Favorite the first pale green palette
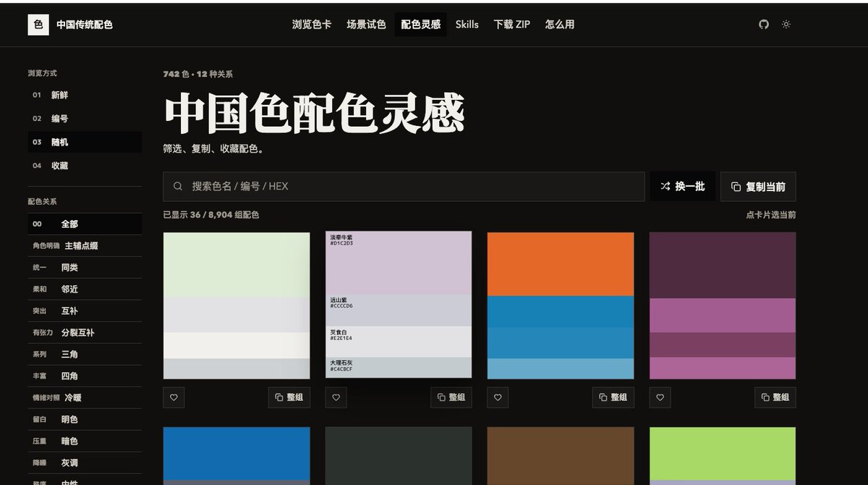 [174, 397]
